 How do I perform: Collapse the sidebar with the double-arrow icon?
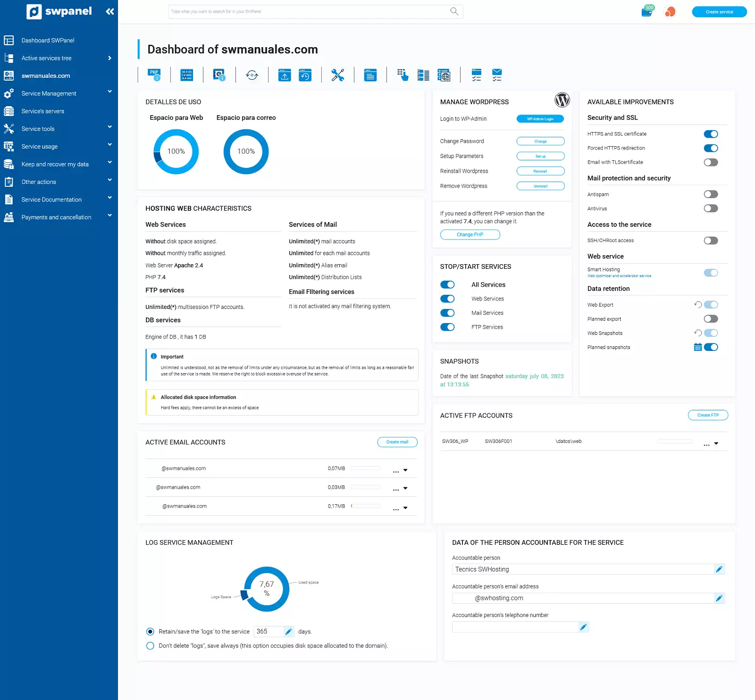pyautogui.click(x=110, y=11)
